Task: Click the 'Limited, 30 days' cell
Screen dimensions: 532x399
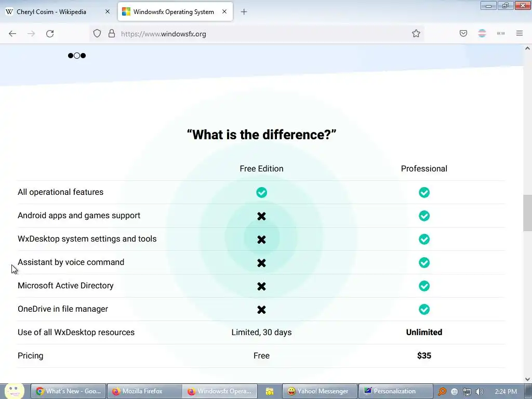Action: tap(262, 332)
